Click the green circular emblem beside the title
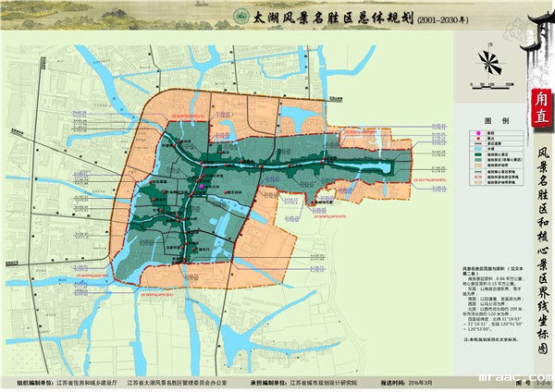This screenshot has height=392, width=555. 214,17
